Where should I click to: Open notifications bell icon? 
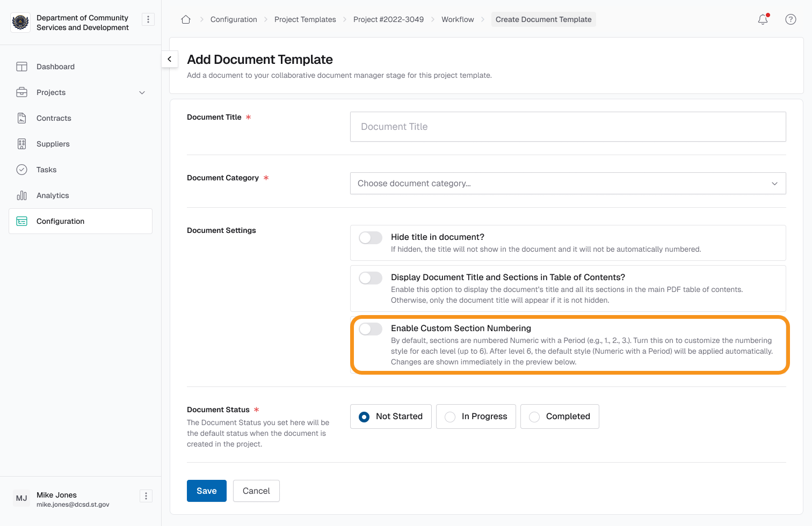pos(763,19)
